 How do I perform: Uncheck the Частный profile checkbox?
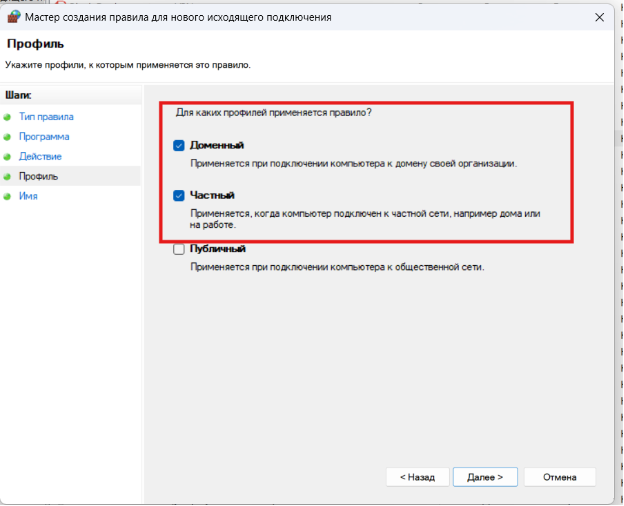pyautogui.click(x=179, y=196)
